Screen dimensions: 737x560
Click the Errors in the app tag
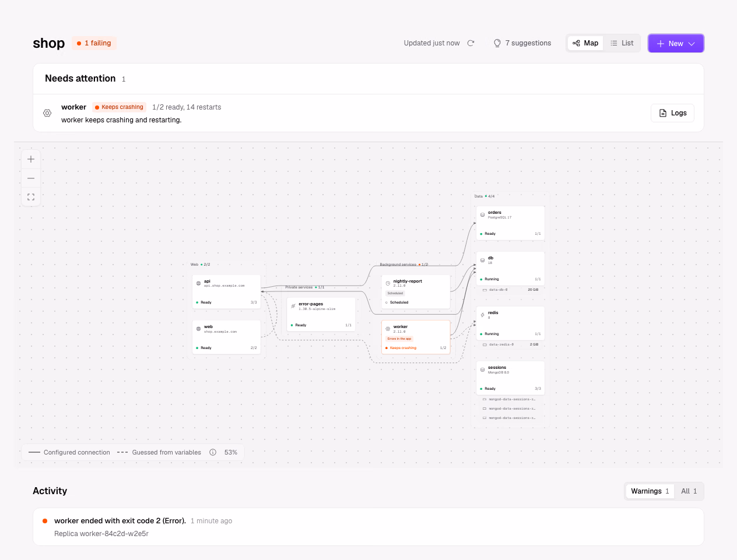pyautogui.click(x=399, y=339)
